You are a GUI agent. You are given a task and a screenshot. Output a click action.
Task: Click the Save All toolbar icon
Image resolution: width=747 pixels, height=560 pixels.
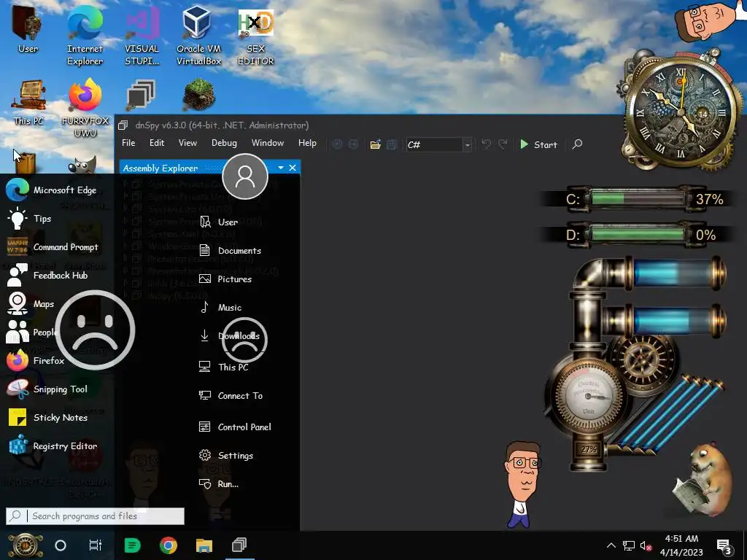click(392, 144)
